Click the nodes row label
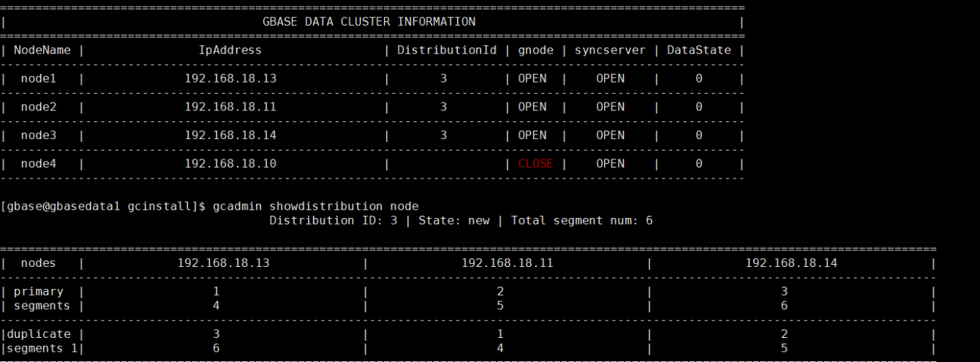This screenshot has width=980, height=362. pyautogui.click(x=39, y=263)
